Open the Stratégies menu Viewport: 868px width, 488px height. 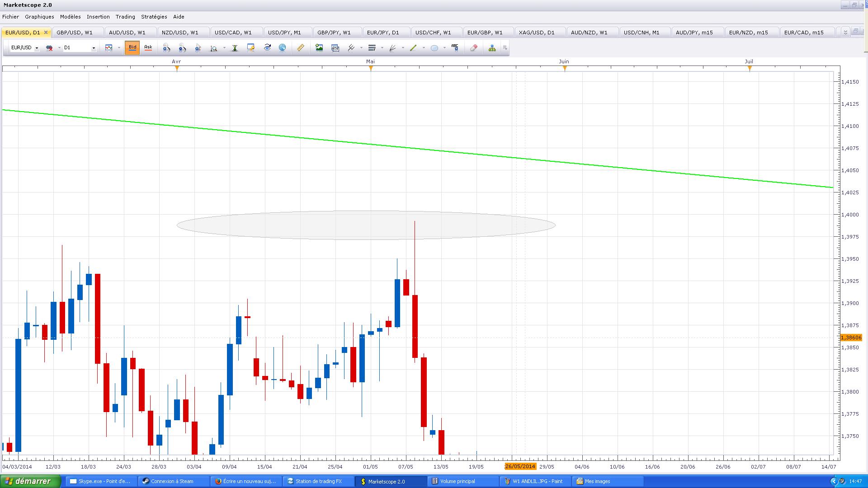tap(154, 17)
